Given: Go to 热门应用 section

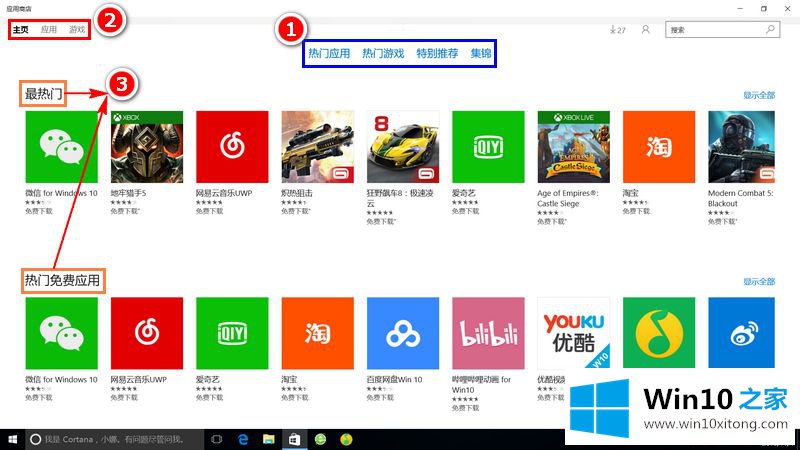Looking at the screenshot, I should pyautogui.click(x=329, y=53).
